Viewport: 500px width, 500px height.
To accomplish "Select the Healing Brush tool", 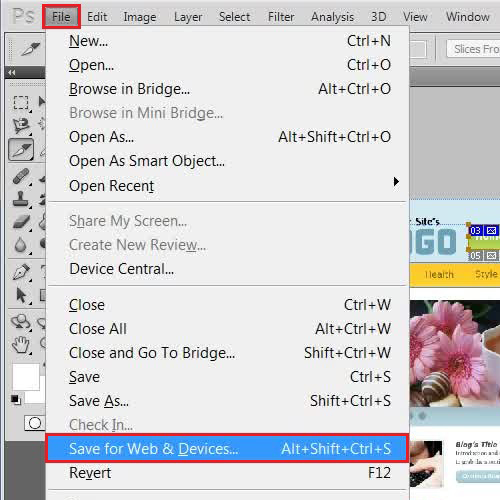I will (x=21, y=176).
